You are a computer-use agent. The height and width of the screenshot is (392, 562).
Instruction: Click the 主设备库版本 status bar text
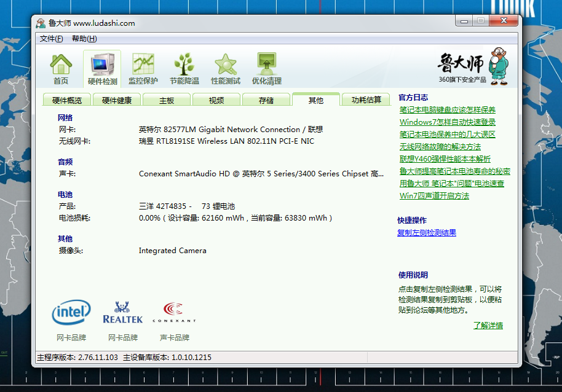point(167,357)
